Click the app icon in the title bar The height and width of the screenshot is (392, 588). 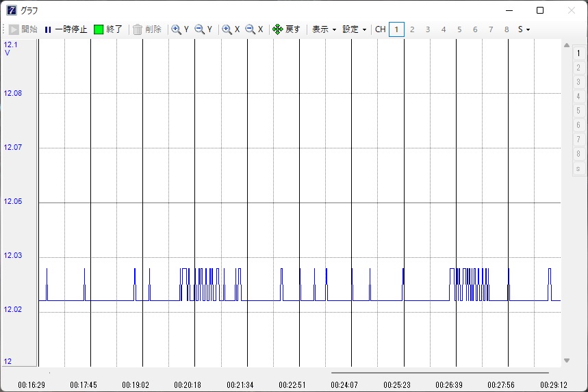coord(11,10)
